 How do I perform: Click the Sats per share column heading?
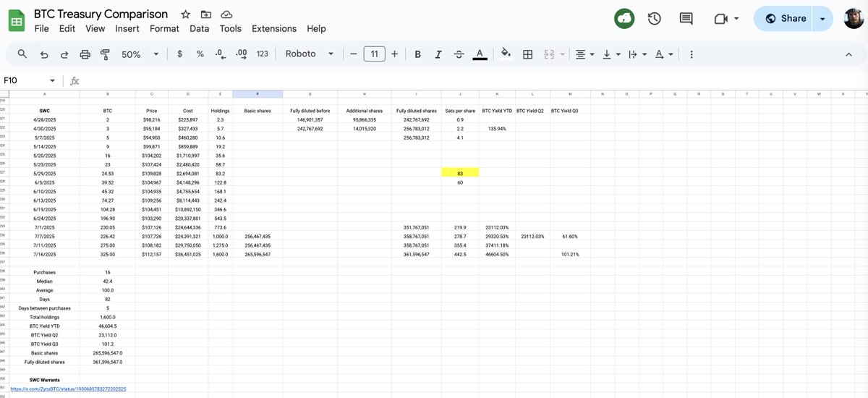(x=460, y=110)
